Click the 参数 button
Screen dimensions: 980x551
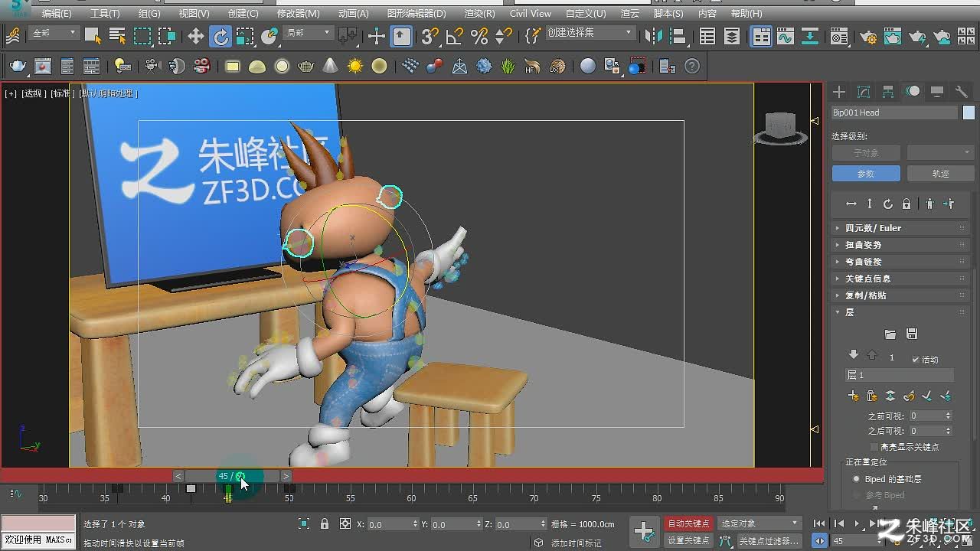(866, 174)
